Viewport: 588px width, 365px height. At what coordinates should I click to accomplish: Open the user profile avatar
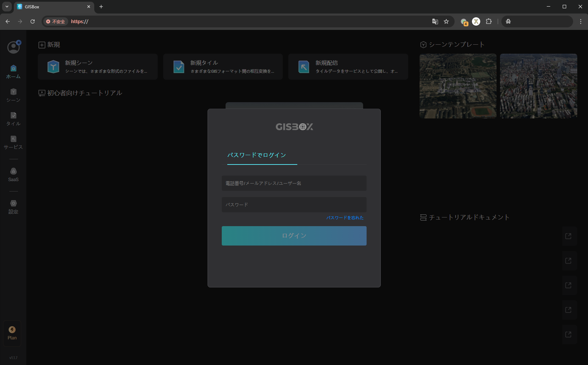coord(14,47)
